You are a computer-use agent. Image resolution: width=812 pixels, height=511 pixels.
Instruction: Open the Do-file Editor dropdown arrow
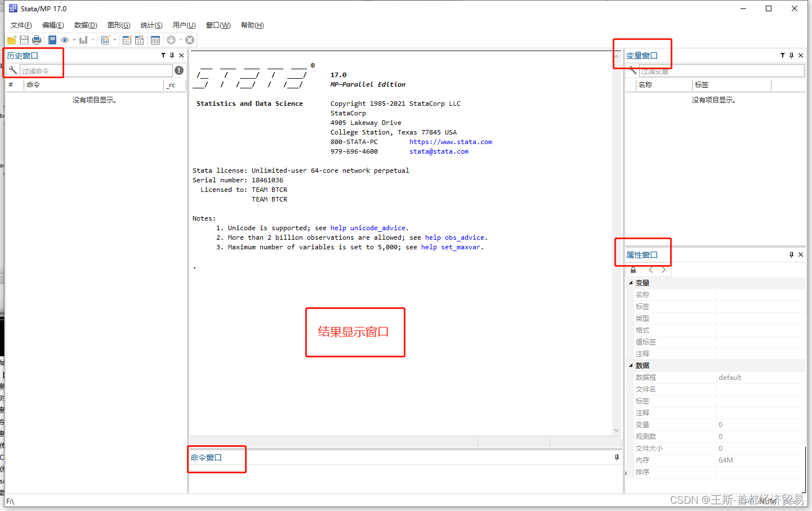114,40
